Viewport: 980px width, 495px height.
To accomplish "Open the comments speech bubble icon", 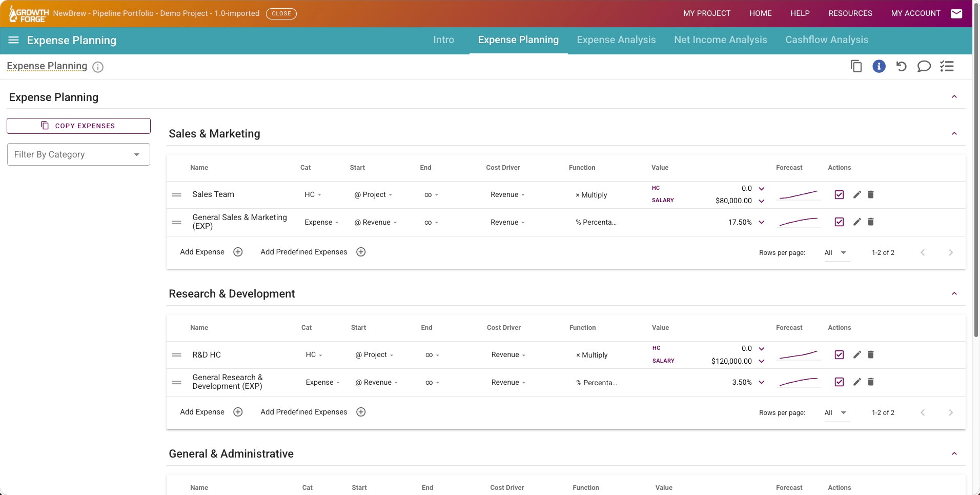I will (924, 66).
